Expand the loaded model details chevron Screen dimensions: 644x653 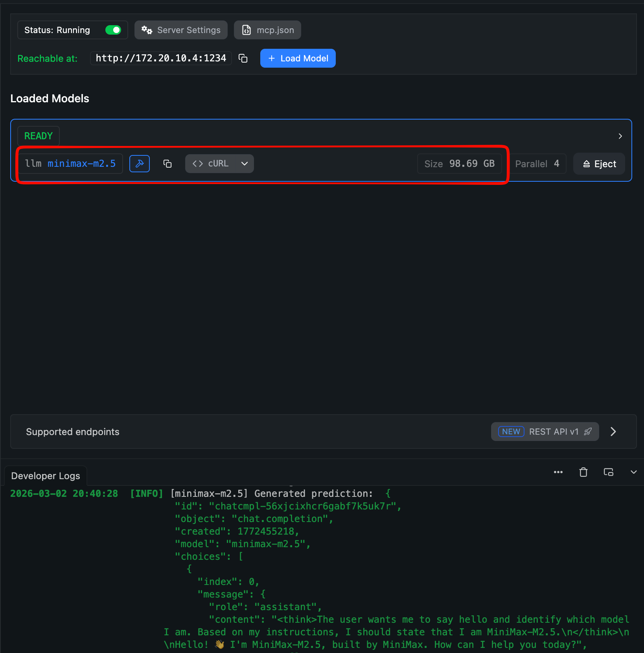tap(620, 136)
